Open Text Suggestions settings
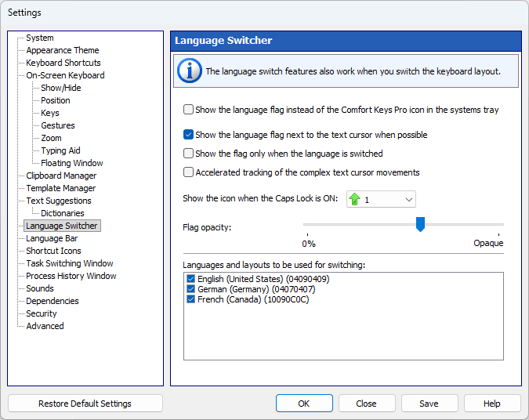 [59, 201]
